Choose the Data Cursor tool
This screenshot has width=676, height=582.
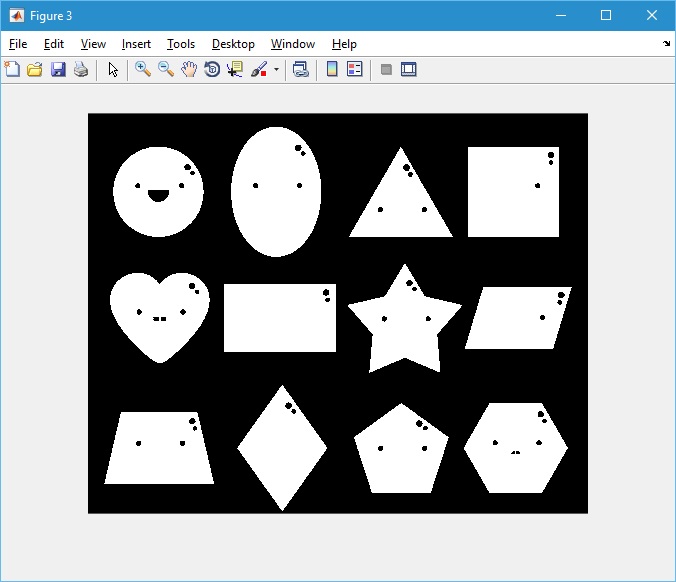(235, 69)
